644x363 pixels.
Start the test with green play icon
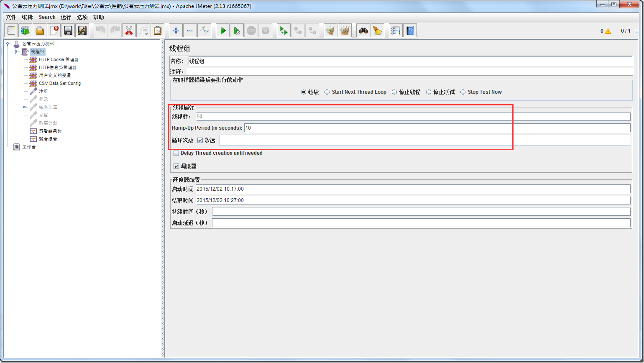point(223,31)
